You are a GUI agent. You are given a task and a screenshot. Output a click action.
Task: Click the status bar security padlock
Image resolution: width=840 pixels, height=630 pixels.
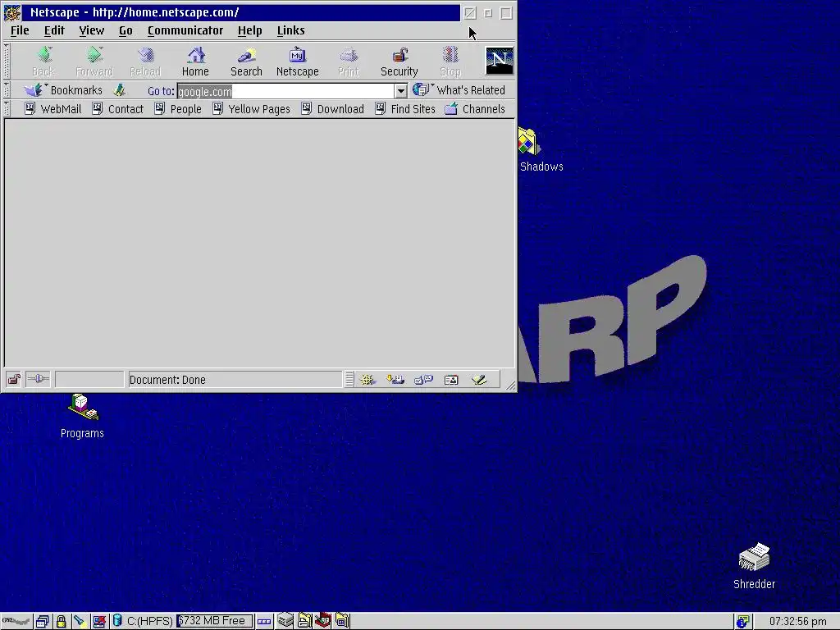(14, 379)
